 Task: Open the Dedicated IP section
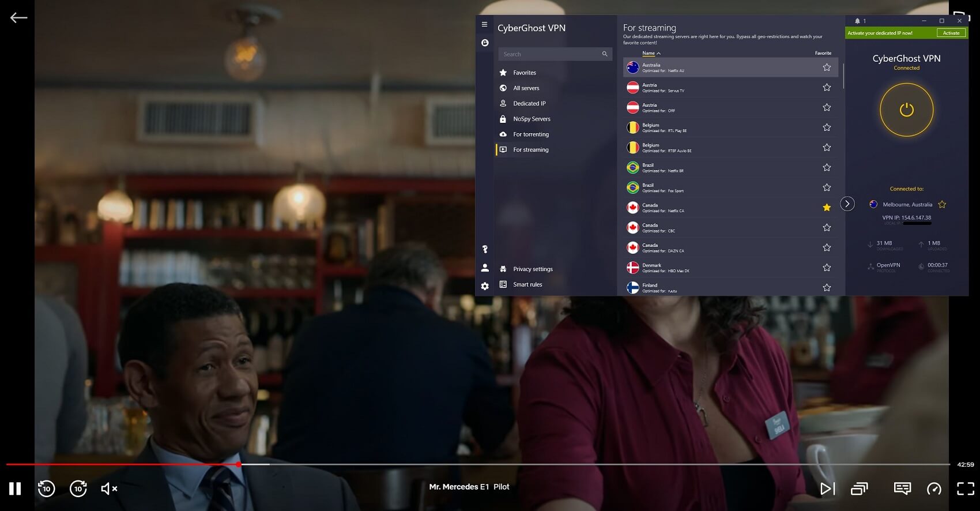529,103
